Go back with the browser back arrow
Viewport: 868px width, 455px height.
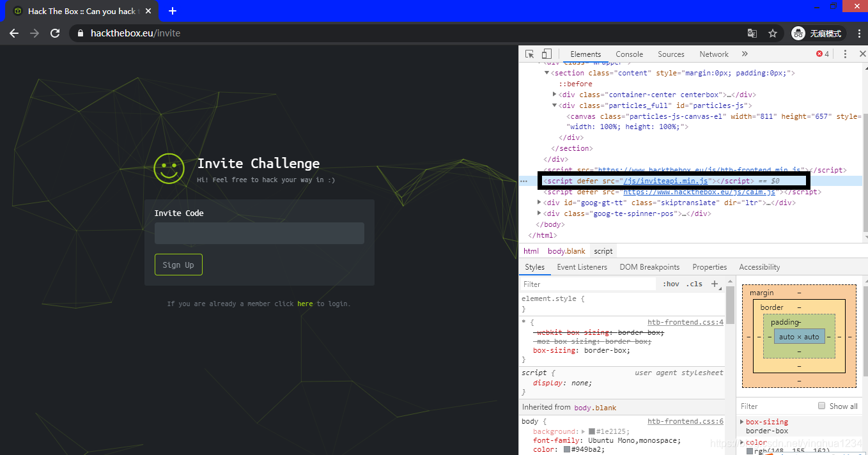(14, 33)
